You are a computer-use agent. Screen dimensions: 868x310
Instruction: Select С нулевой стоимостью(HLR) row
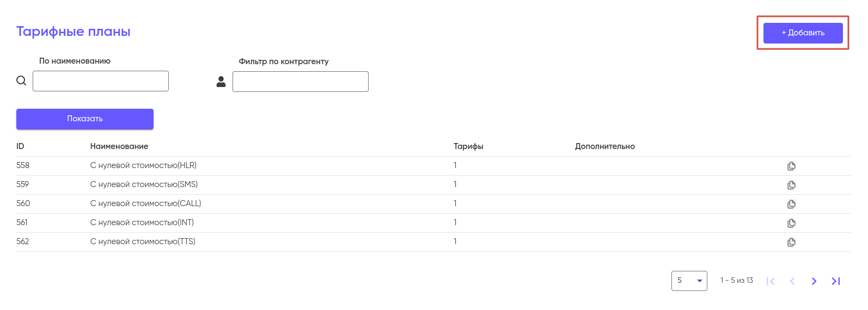(143, 165)
